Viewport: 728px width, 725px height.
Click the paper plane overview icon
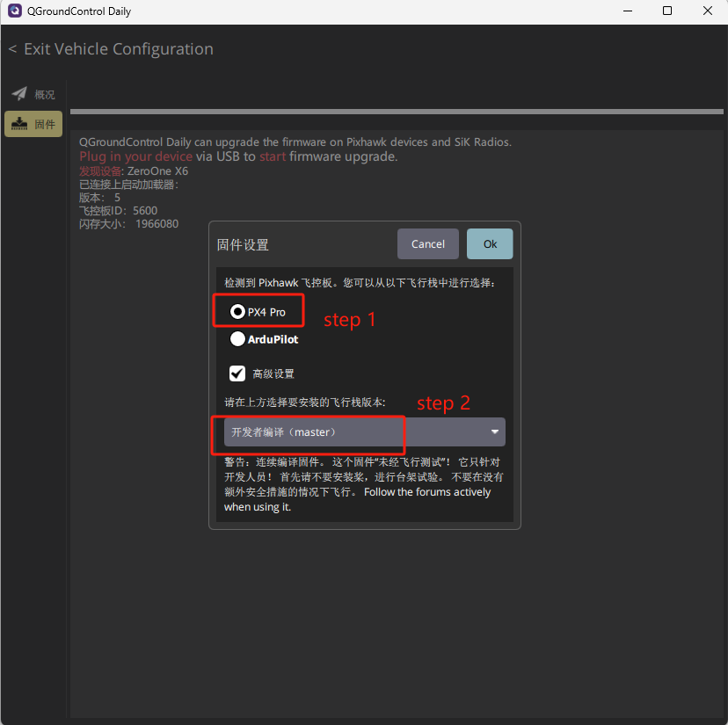(19, 94)
